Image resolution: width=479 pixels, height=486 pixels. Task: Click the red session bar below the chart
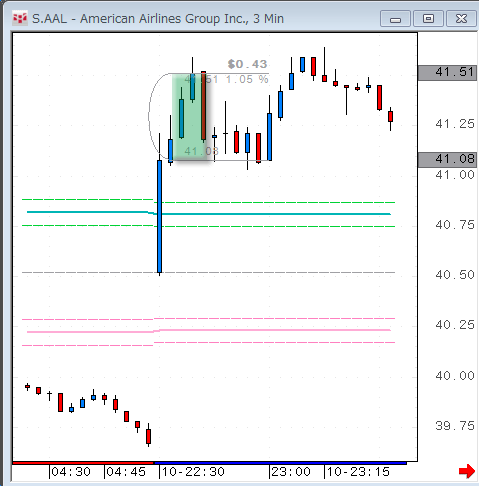click(83, 463)
